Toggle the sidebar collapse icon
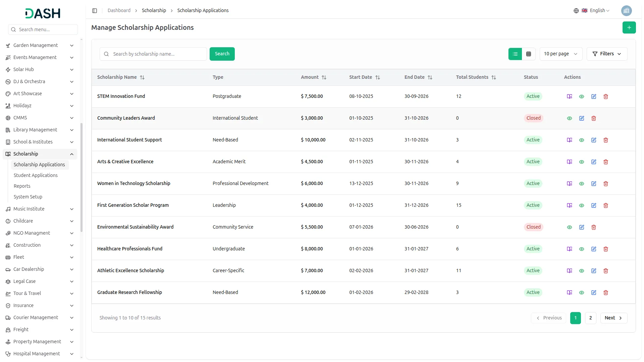Screen dimensions: 644x362 pos(95,11)
